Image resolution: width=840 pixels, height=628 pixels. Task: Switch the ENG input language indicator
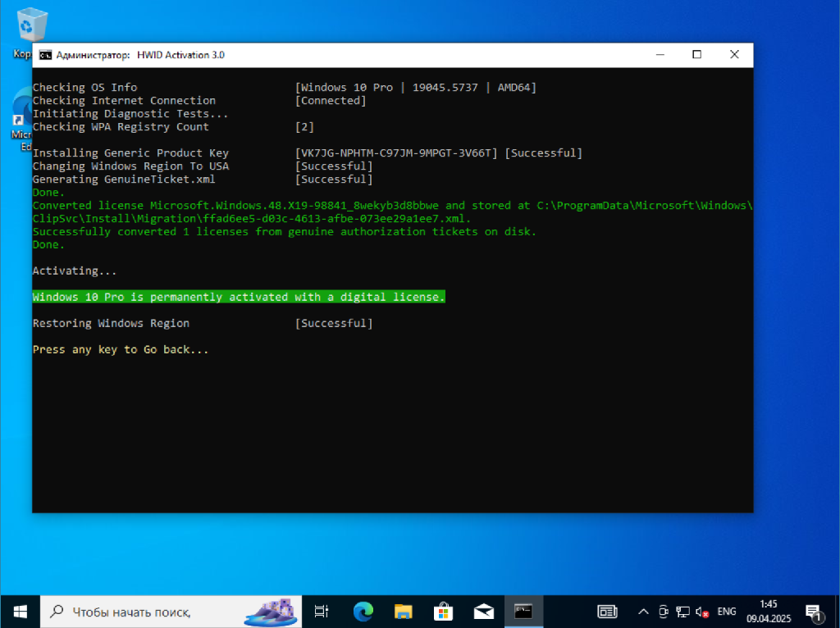[x=727, y=612]
